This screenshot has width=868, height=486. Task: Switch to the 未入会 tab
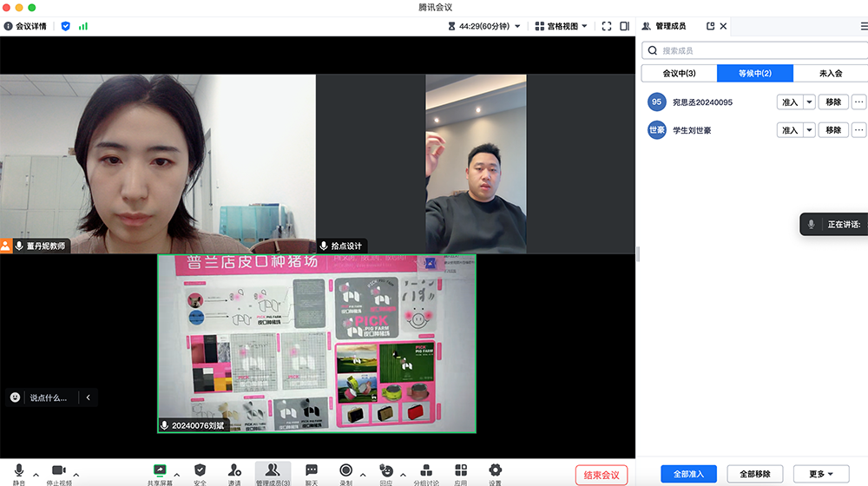831,73
